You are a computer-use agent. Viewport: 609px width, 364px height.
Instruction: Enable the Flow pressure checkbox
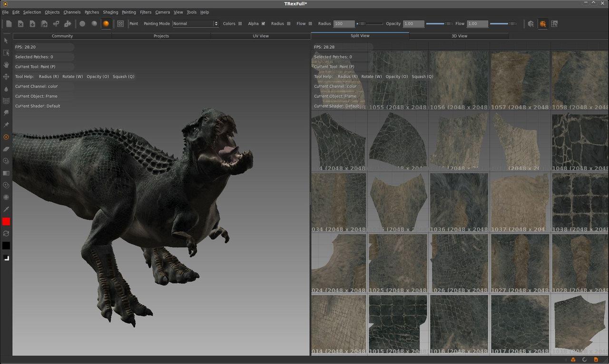pos(310,23)
